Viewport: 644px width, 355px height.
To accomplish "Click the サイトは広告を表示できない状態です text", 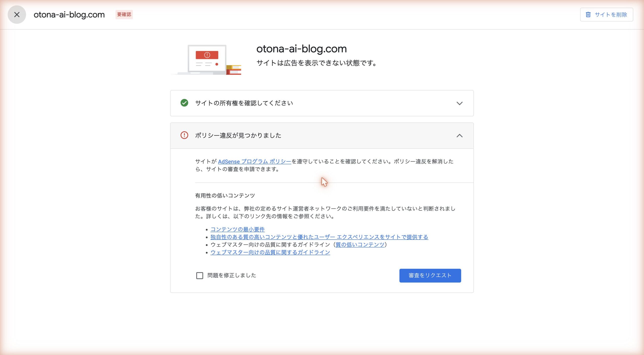I will click(317, 63).
